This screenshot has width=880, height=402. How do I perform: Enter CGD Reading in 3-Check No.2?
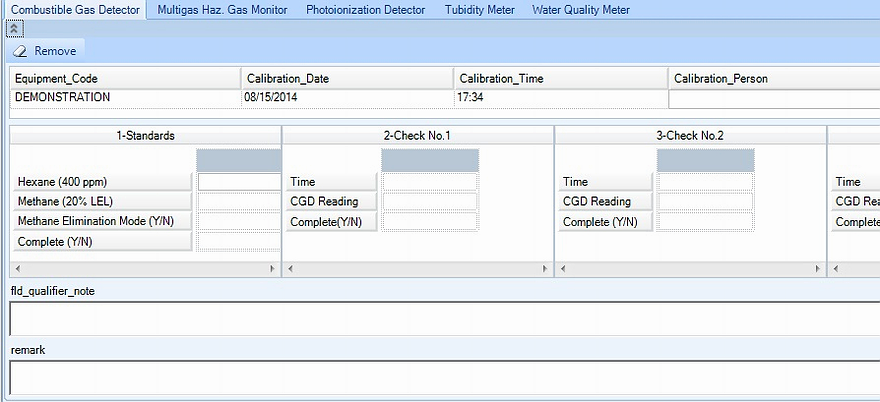click(704, 202)
